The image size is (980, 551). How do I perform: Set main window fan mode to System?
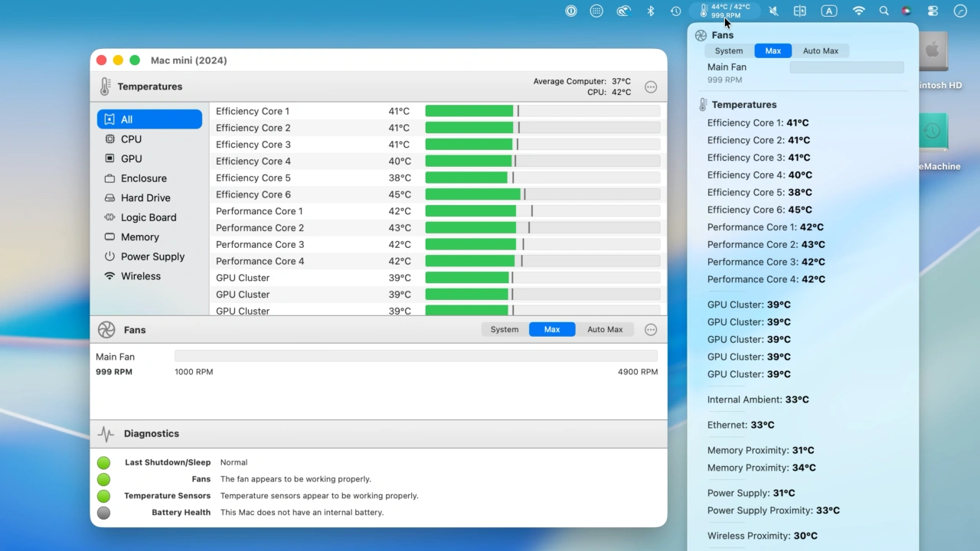505,330
